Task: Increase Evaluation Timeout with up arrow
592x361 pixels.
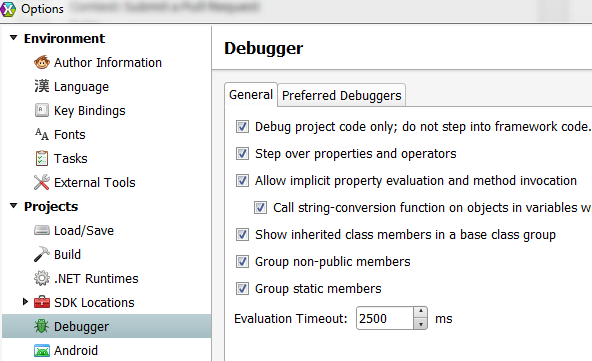Action: 420,312
